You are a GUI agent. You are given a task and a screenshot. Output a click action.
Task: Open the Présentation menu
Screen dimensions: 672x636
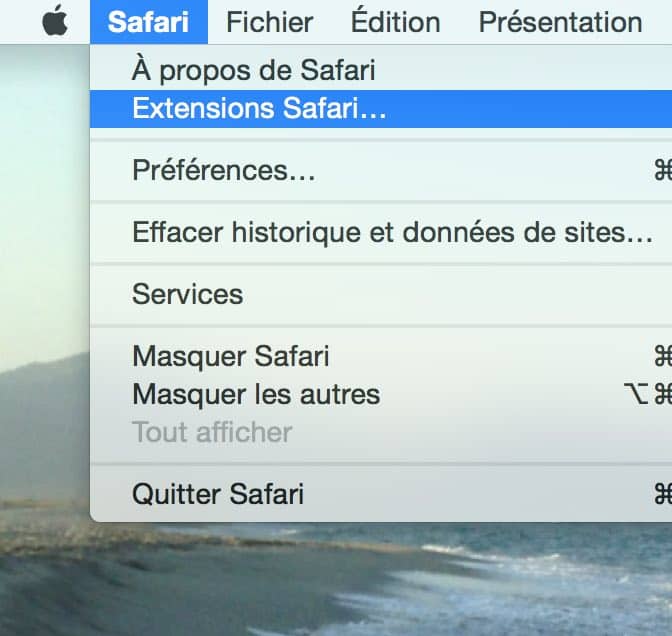[x=561, y=22]
